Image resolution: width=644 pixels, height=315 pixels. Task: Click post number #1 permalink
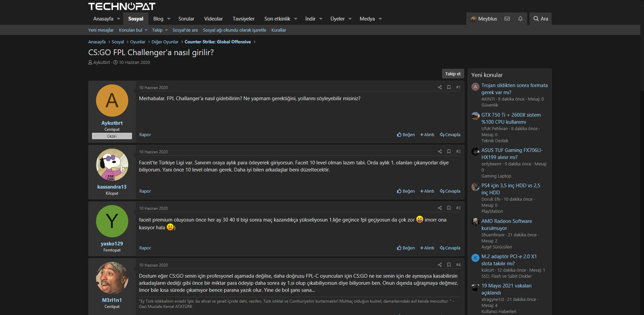pyautogui.click(x=458, y=87)
